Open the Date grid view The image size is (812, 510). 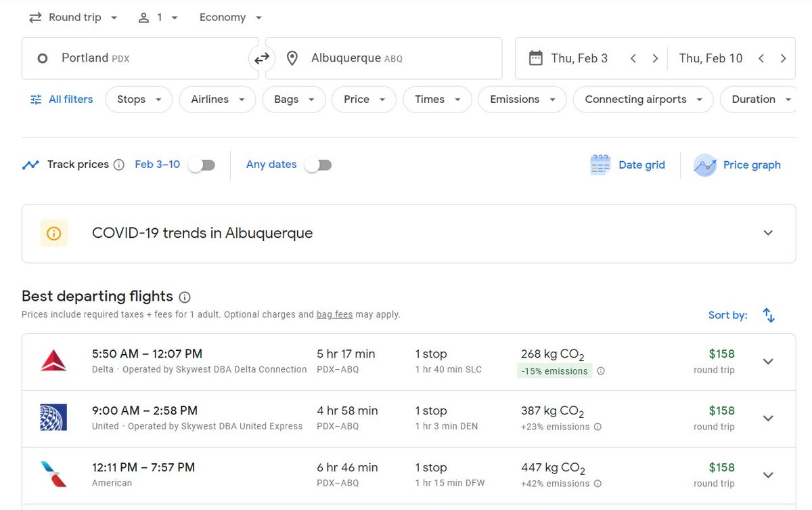[x=628, y=165]
